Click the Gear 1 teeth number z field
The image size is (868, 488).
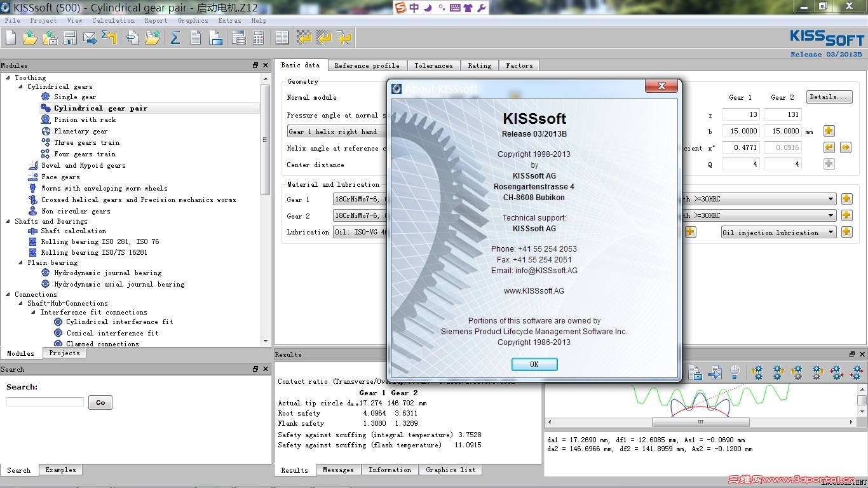(741, 114)
